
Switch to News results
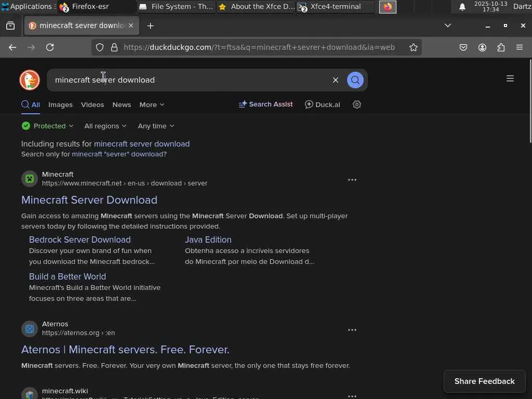[x=122, y=105]
